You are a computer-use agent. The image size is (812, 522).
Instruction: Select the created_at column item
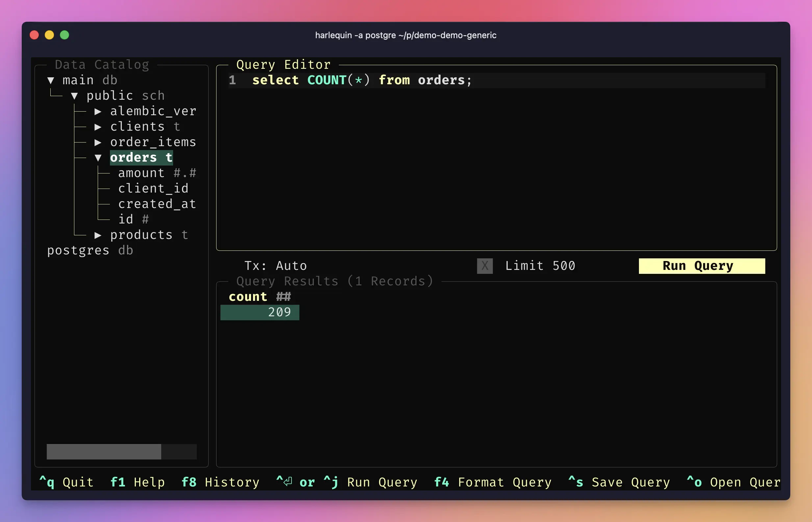157,204
